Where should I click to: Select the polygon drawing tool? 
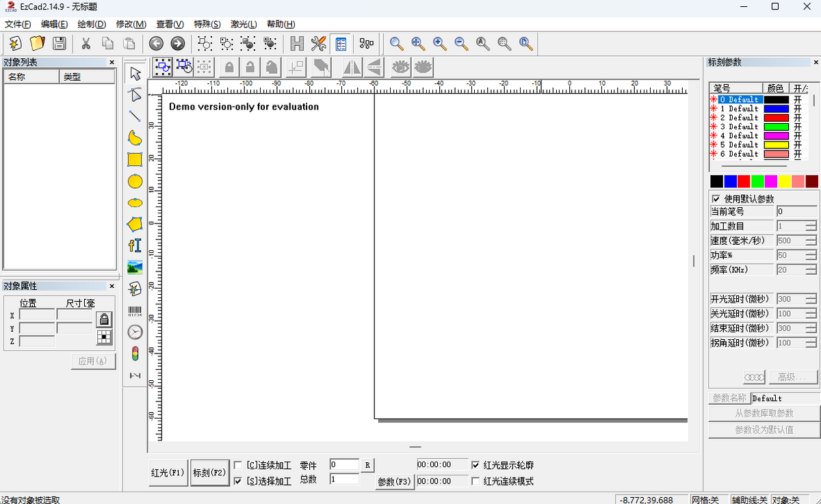tap(135, 224)
